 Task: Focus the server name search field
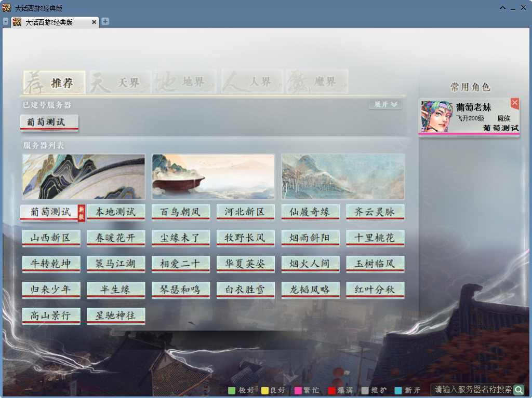pos(472,390)
